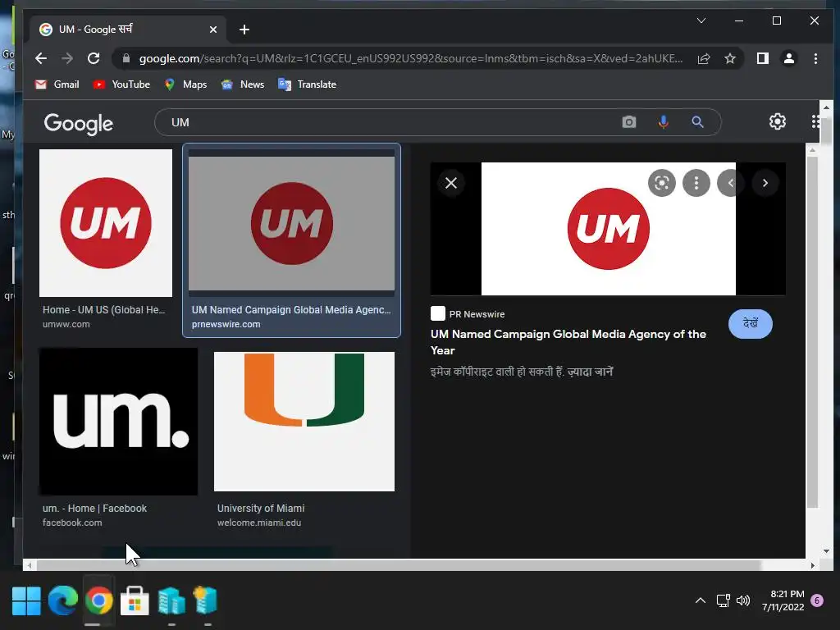Open the clock showing 8:21 PM
The width and height of the screenshot is (840, 630).
[x=783, y=600]
